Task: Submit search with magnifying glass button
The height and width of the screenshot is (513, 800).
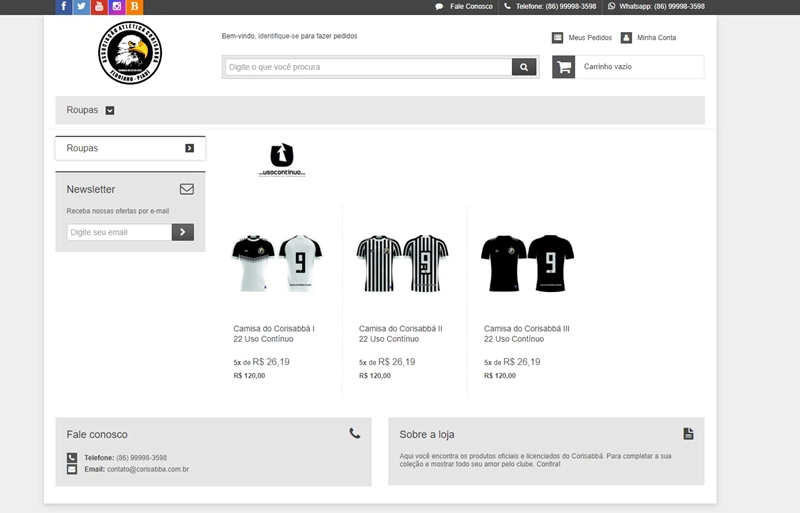Action: [524, 67]
